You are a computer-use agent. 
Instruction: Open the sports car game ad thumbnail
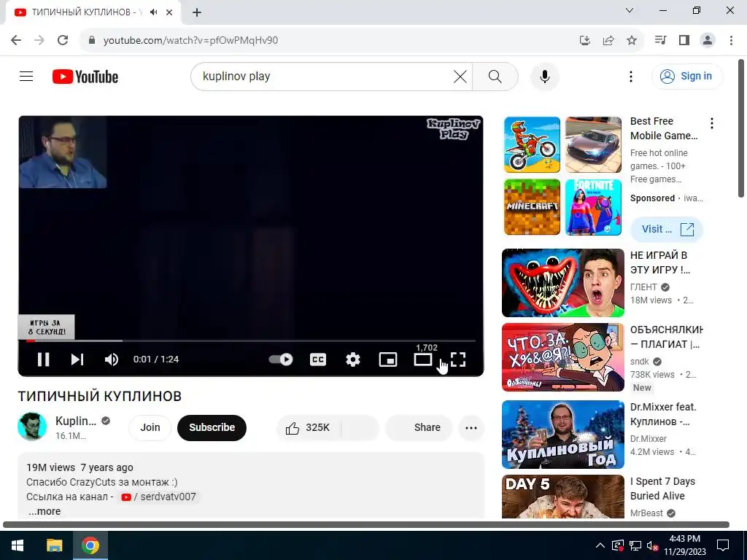tap(593, 145)
